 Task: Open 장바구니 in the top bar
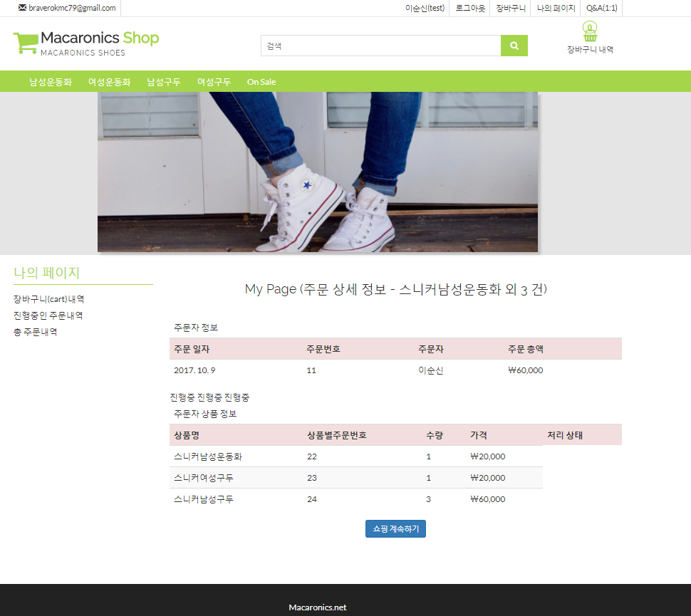(511, 8)
